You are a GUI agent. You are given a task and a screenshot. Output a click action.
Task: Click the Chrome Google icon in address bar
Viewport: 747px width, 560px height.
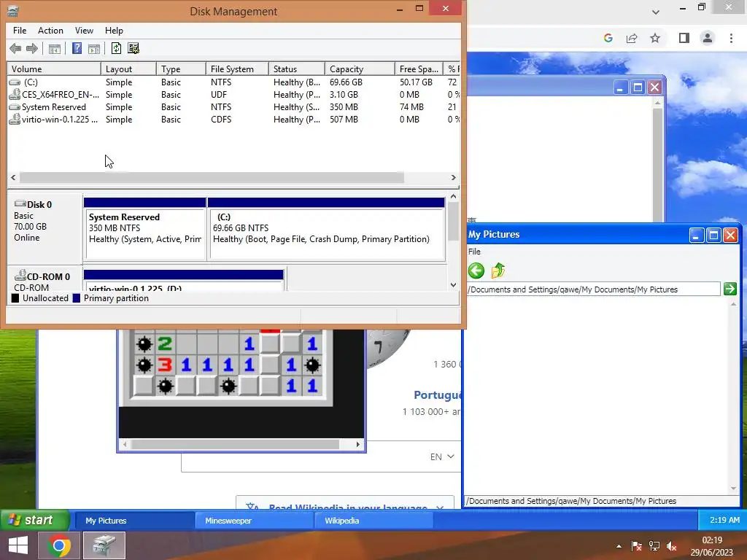[x=608, y=38]
